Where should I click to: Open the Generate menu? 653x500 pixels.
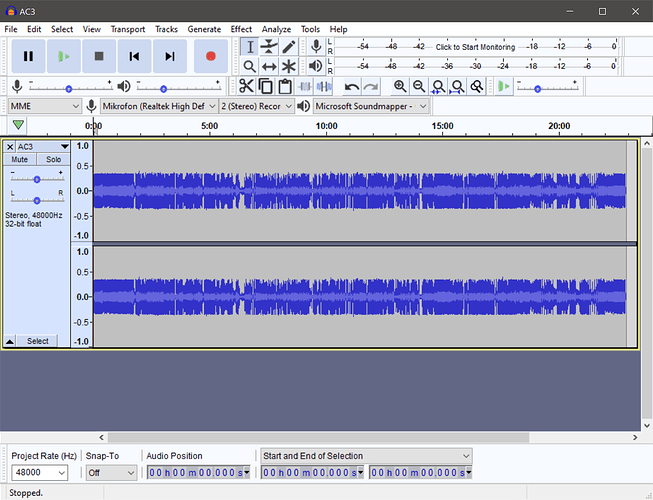point(204,29)
